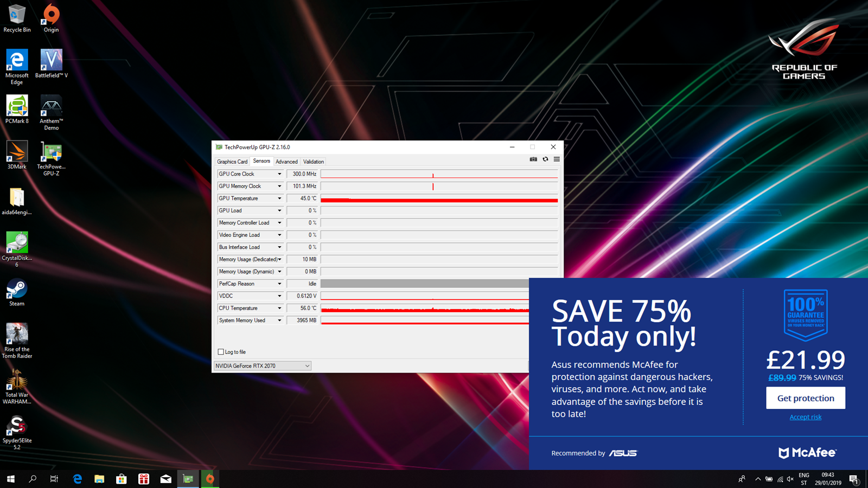Screen dimensions: 868x488
Task: Open Microsoft Store from the taskbar
Action: coord(122,479)
